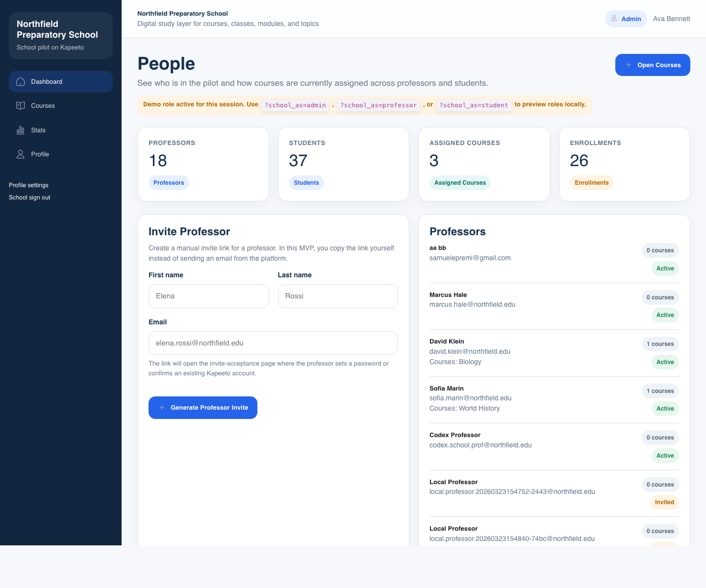Click the Invited badge for Local Professor

coord(664,502)
